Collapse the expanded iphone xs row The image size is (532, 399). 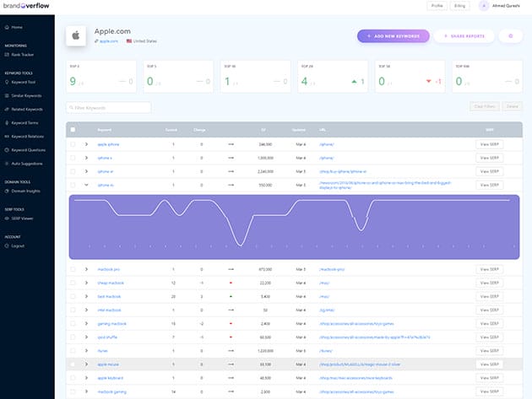tap(86, 184)
